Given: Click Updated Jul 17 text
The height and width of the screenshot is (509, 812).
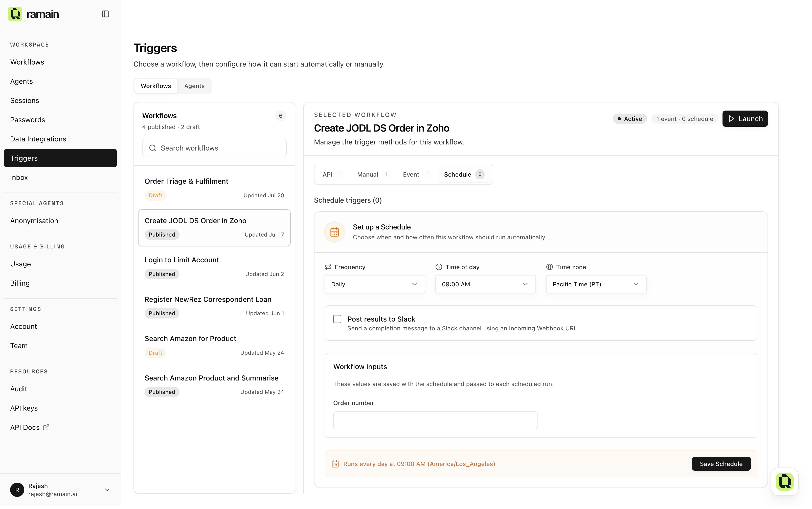Looking at the screenshot, I should [x=265, y=235].
